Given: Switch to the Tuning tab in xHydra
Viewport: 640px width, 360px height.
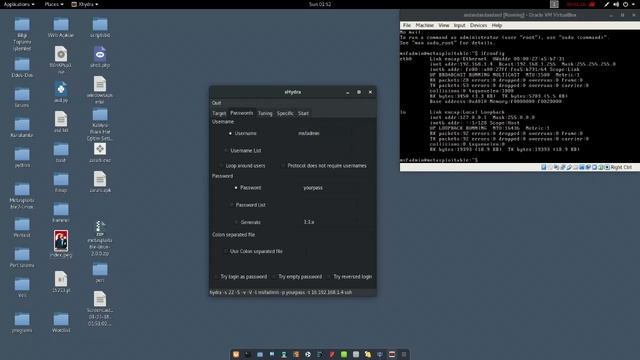Looking at the screenshot, I should tap(265, 113).
